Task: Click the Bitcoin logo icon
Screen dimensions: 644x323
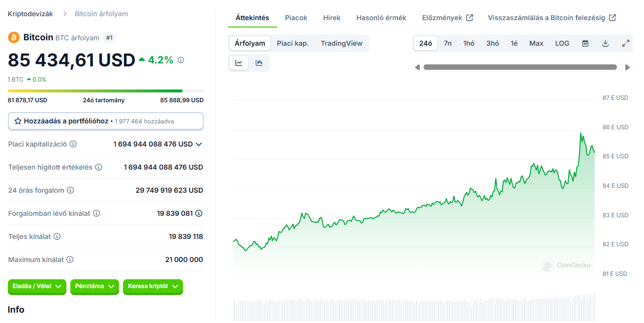Action: pos(14,37)
